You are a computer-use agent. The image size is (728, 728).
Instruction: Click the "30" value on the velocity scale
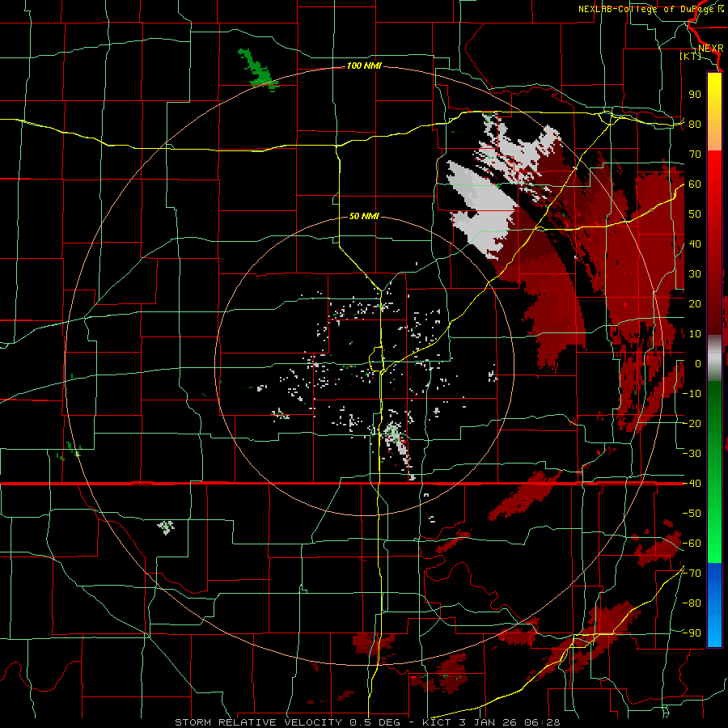[x=695, y=274]
